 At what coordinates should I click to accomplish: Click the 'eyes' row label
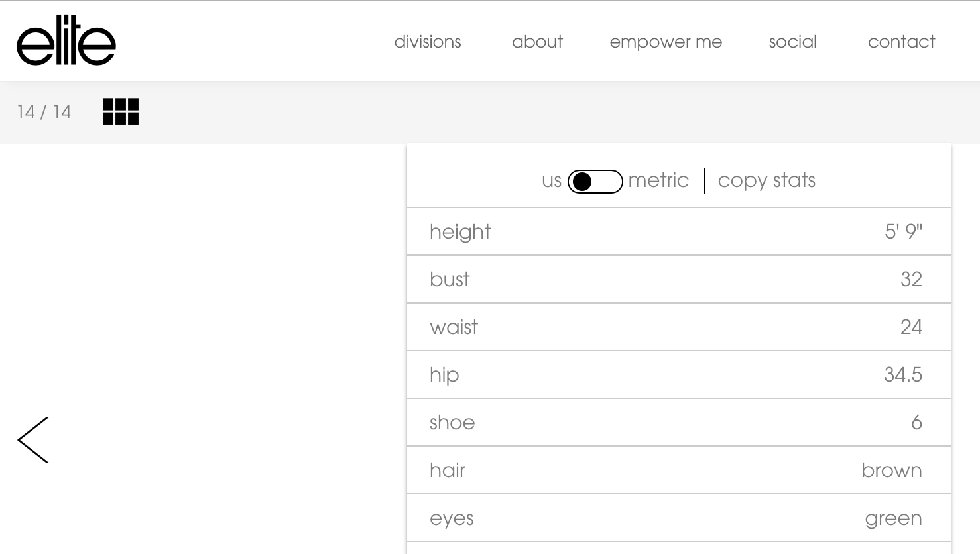pyautogui.click(x=452, y=518)
